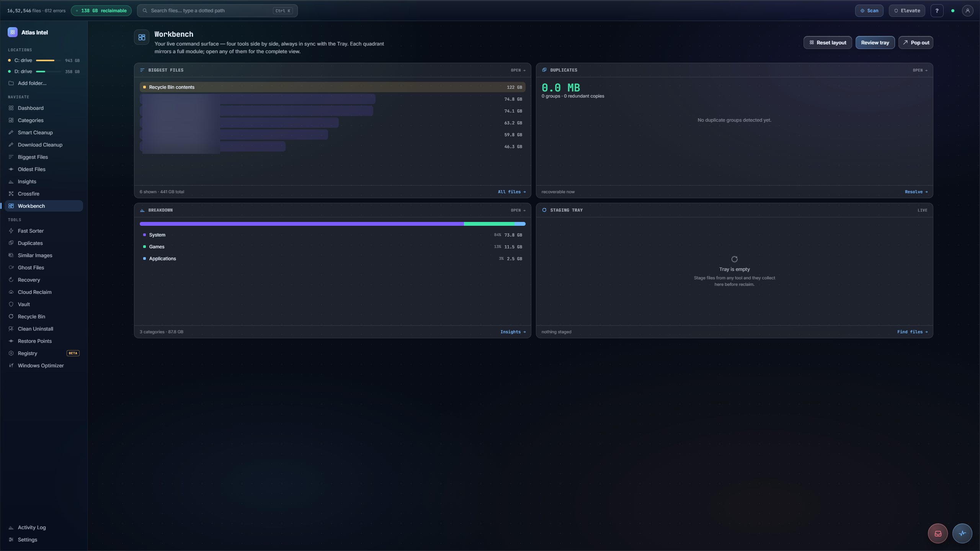Image resolution: width=980 pixels, height=551 pixels.
Task: Click the Windows Optimizer sidebar icon
Action: point(11,365)
